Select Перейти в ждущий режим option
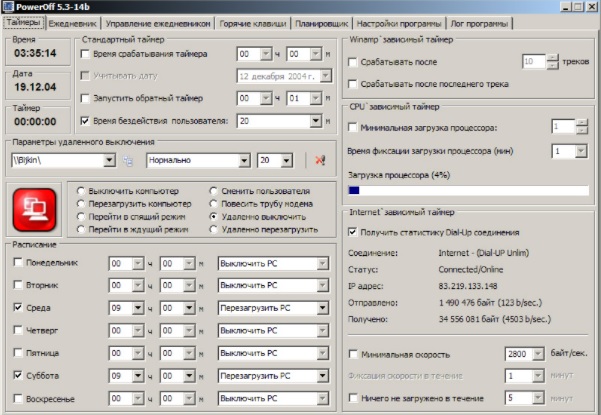601x415 pixels. [80, 229]
